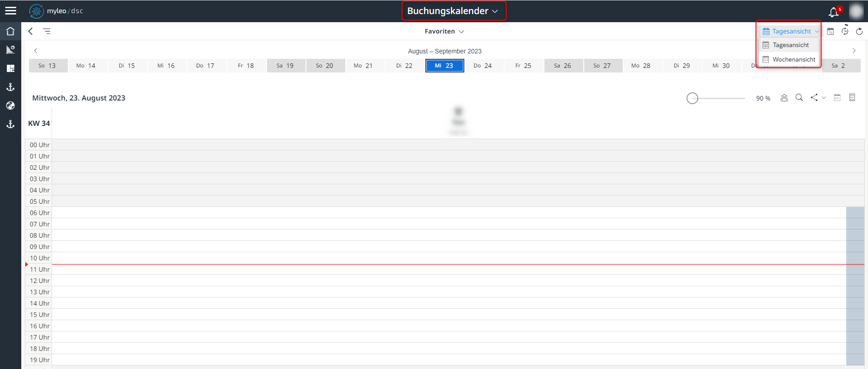This screenshot has width=868, height=369.
Task: Select date Di 29
Action: pos(682,66)
